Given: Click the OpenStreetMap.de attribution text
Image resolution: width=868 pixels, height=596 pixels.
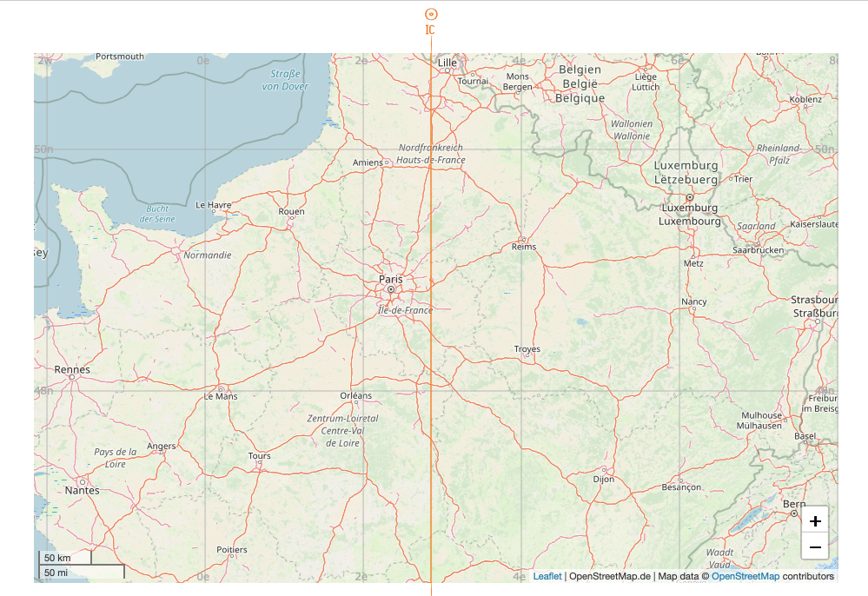Looking at the screenshot, I should pyautogui.click(x=609, y=576).
